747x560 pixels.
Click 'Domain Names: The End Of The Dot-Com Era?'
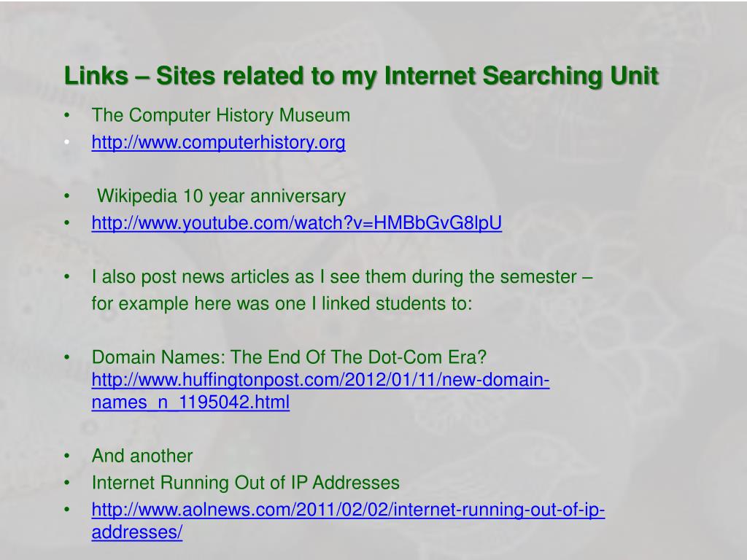point(289,357)
